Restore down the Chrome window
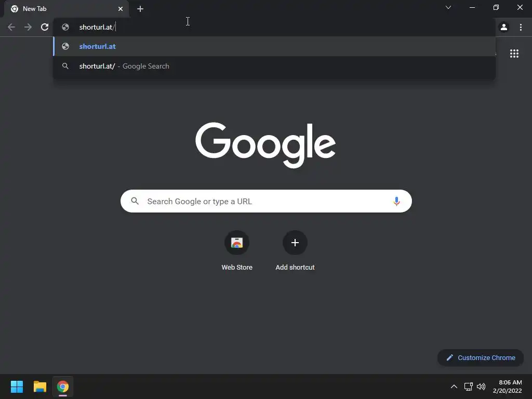This screenshot has width=532, height=399. click(496, 7)
